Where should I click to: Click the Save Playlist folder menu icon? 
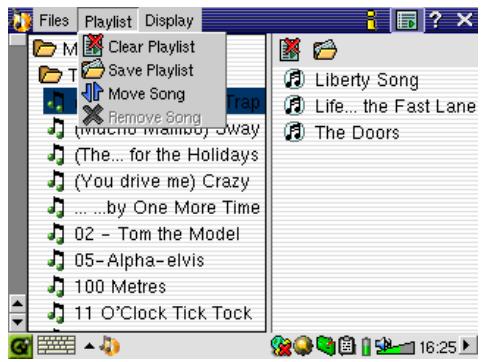click(x=93, y=69)
